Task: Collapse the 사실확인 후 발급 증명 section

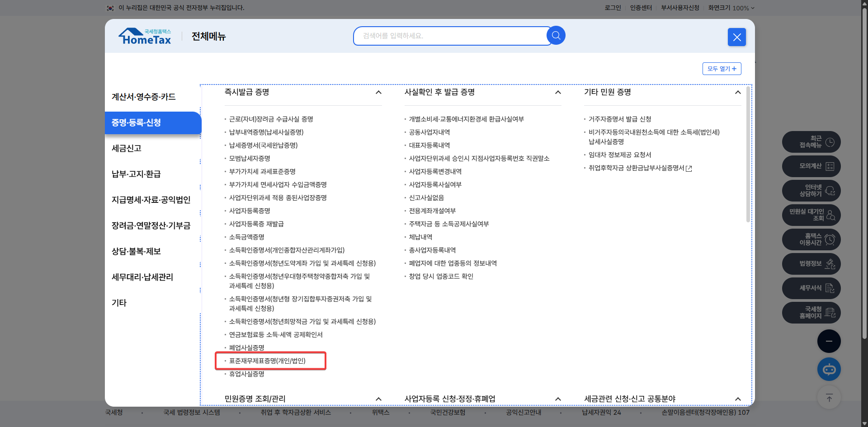Action: coord(557,92)
